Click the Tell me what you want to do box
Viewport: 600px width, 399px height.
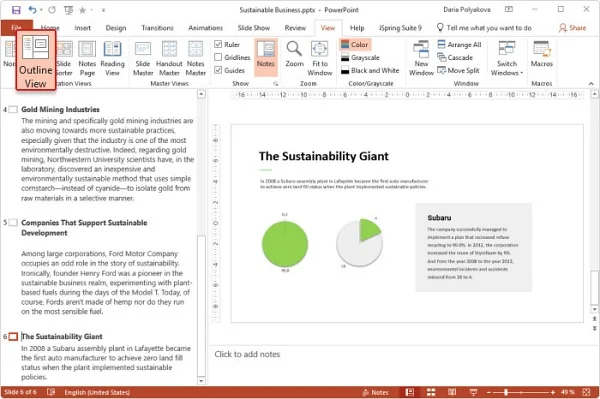pyautogui.click(x=484, y=28)
